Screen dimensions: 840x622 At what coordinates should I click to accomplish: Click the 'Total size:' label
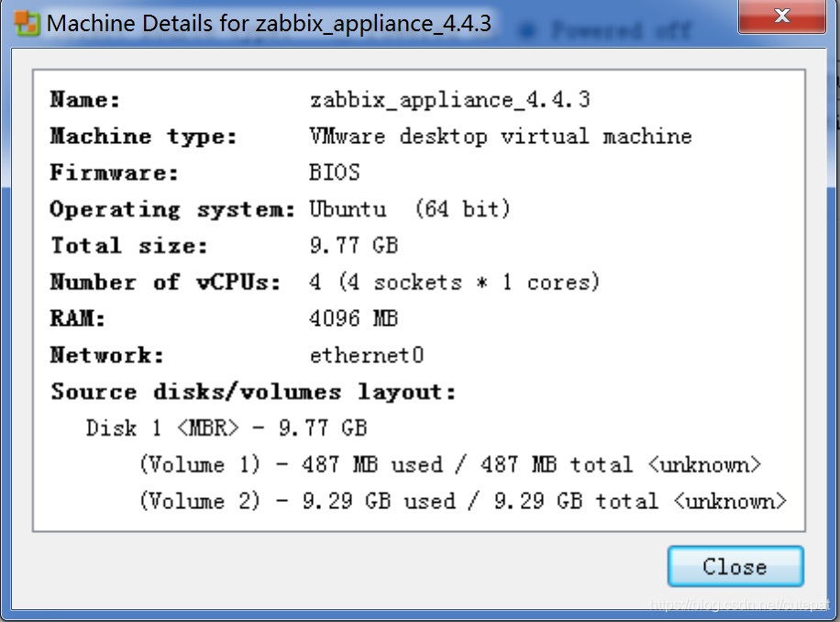coord(129,245)
